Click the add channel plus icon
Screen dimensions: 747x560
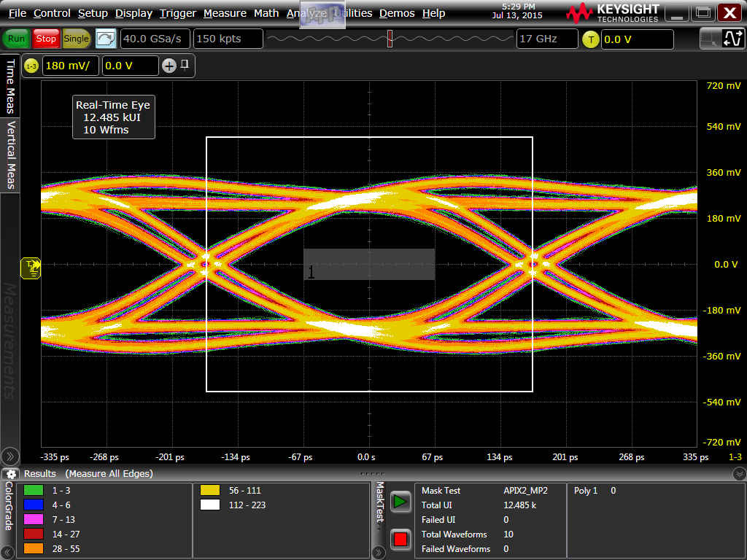coord(169,66)
